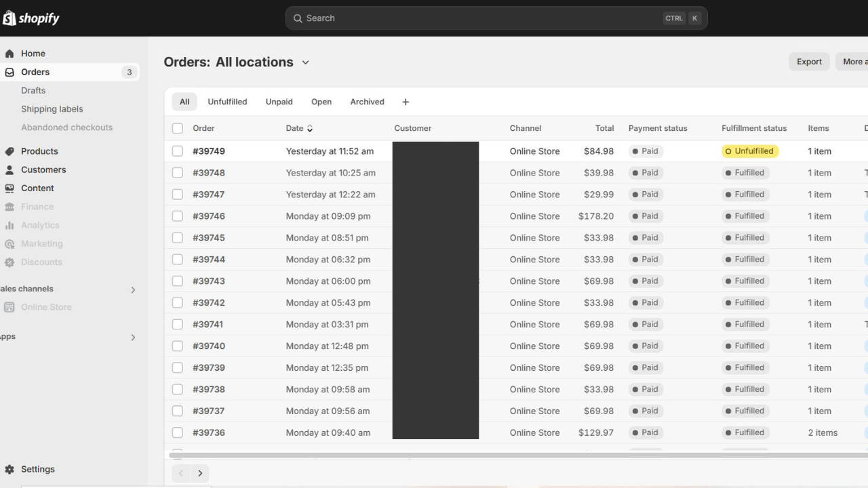Select order #39748 checkbox
868x488 pixels.
178,173
